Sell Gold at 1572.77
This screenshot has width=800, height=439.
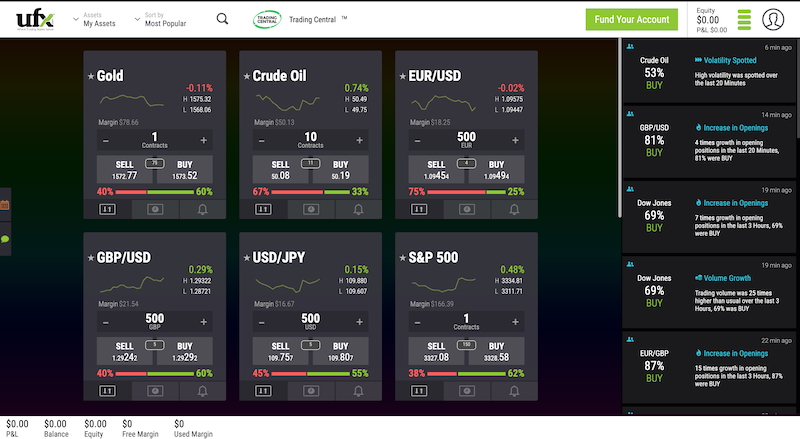tap(124, 169)
